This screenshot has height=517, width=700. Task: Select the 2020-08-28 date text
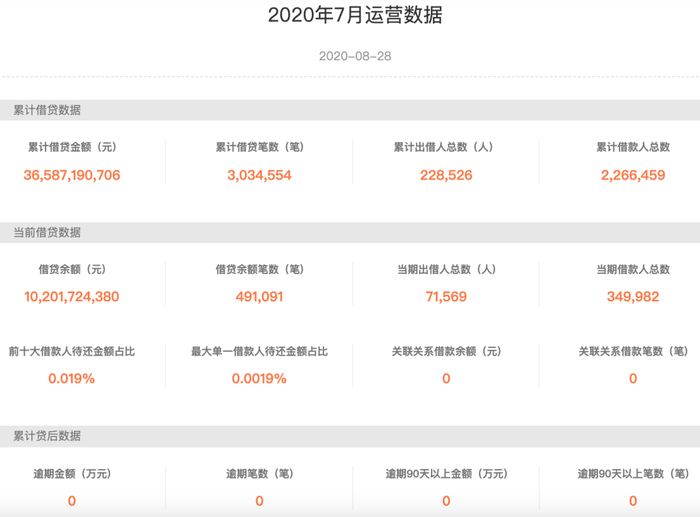(355, 56)
